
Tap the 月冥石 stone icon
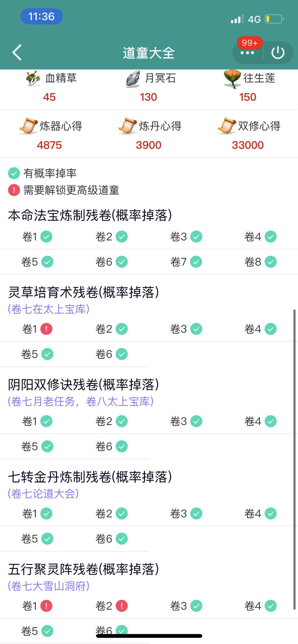[x=133, y=79]
